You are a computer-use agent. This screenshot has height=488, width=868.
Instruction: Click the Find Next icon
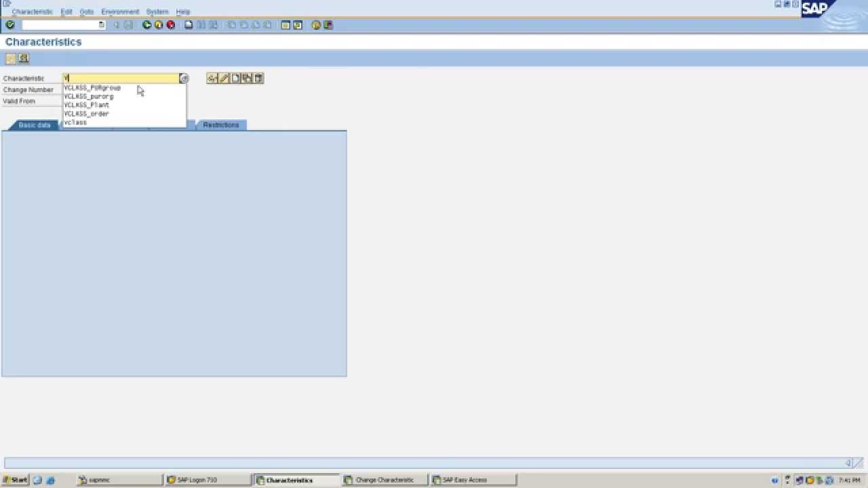[x=213, y=25]
